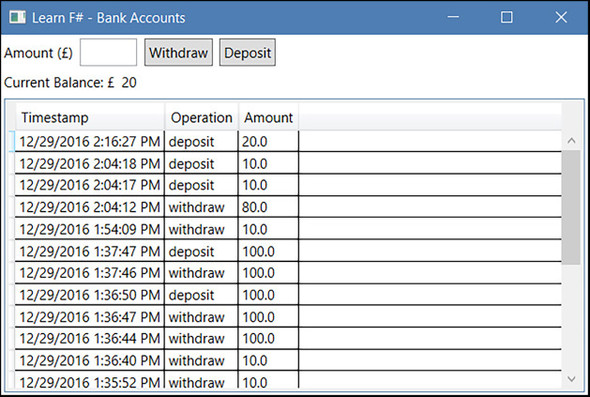
Task: Click the vertical scrollbar thumb
Action: pyautogui.click(x=571, y=207)
